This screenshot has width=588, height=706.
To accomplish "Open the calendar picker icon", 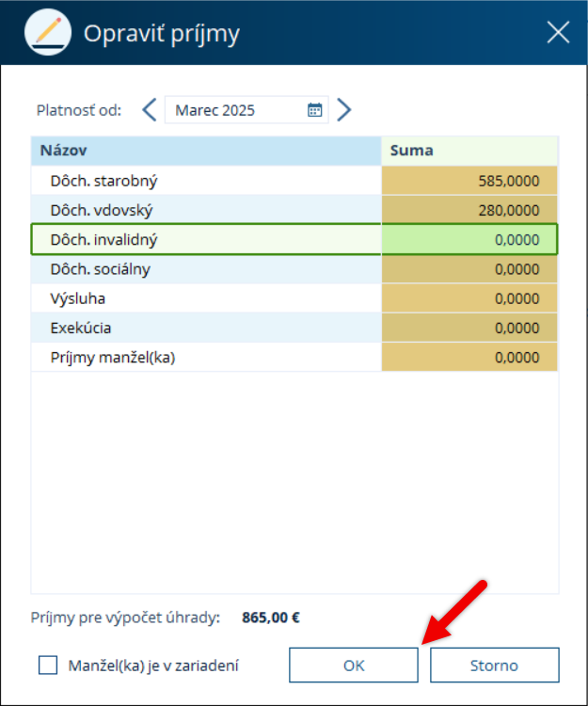I will point(314,110).
